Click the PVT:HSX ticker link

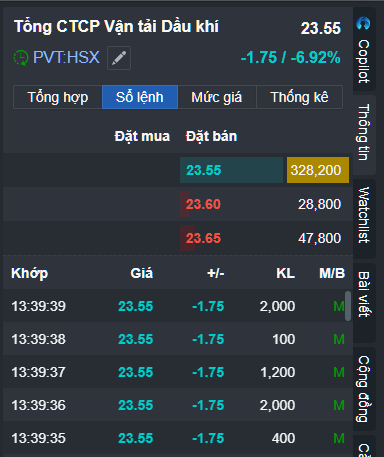[x=66, y=57]
